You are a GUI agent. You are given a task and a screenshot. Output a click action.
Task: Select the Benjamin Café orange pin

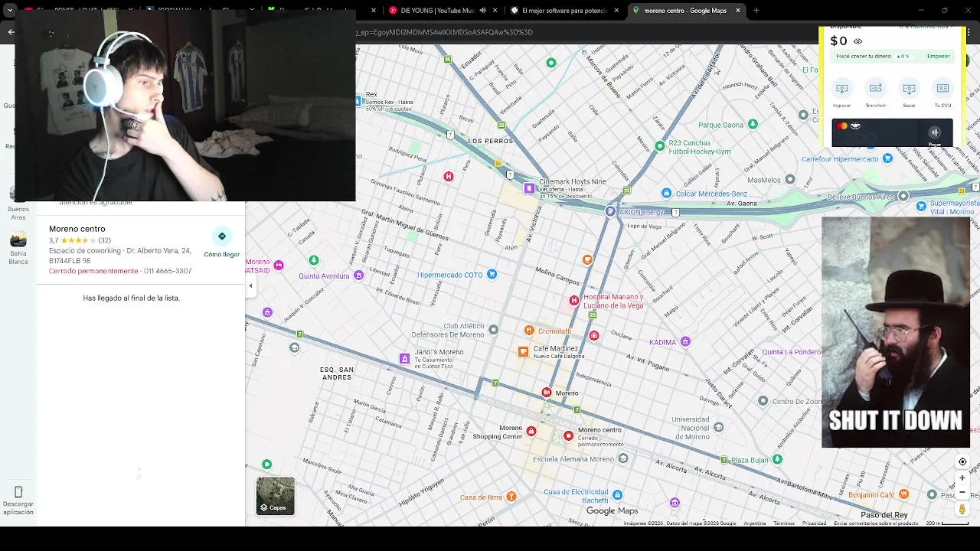tap(903, 494)
